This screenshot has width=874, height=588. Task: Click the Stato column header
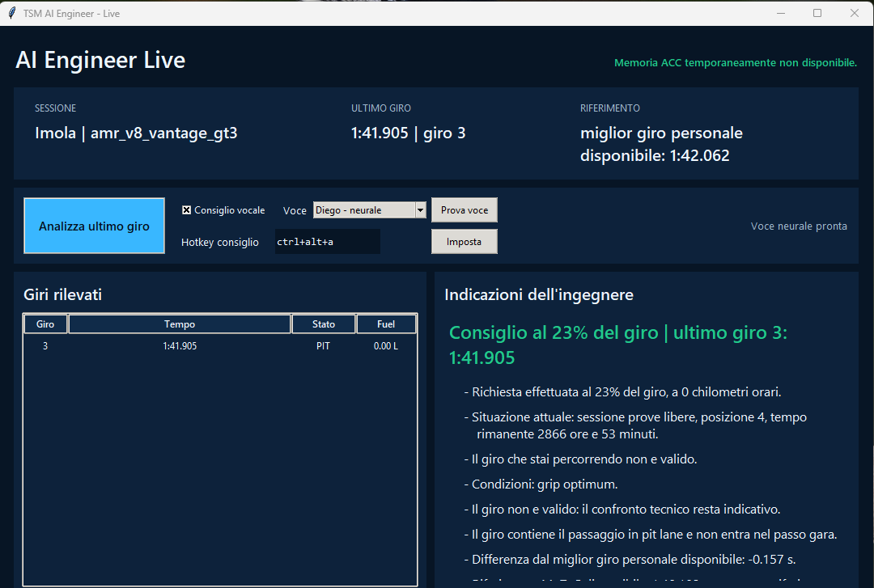(x=323, y=324)
